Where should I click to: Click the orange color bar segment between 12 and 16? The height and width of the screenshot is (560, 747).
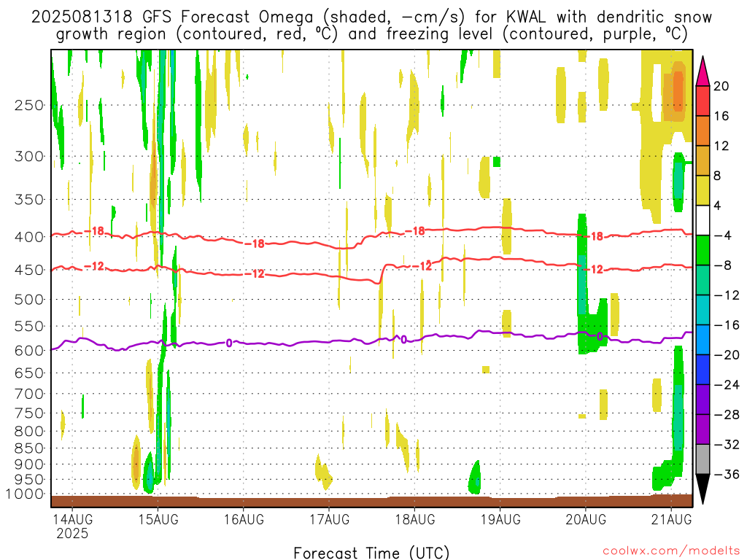[x=703, y=131]
